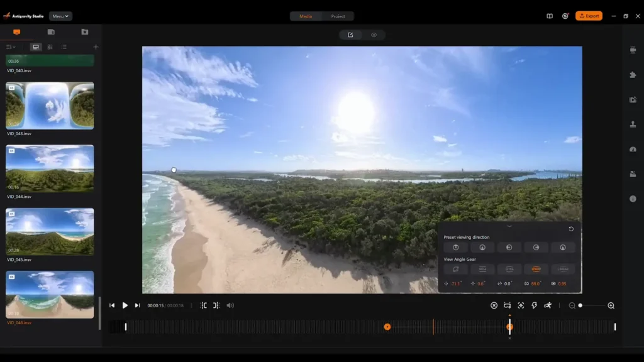Click the stamp/watermark icon in the right sidebar

(633, 123)
